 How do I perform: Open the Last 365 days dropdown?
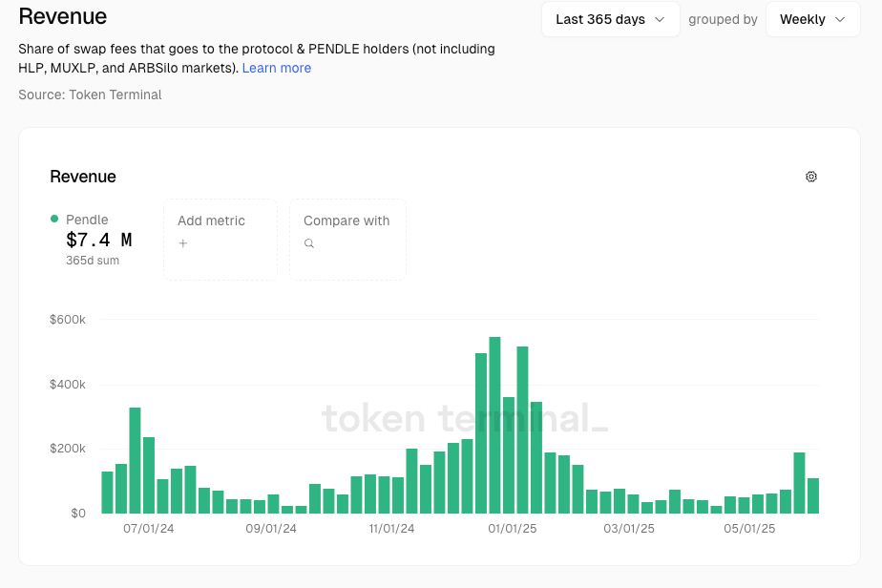coord(610,19)
